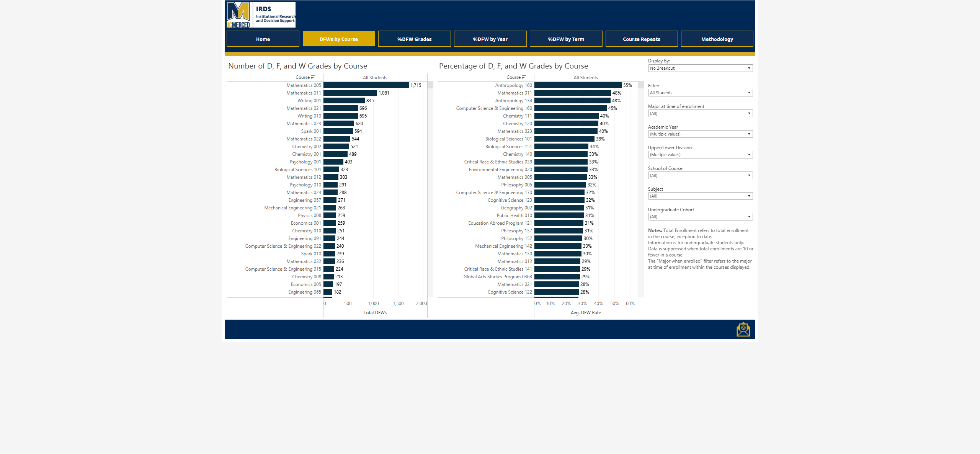Click the Mathematics 005 bar in count chart
The height and width of the screenshot is (454, 980).
click(x=366, y=85)
